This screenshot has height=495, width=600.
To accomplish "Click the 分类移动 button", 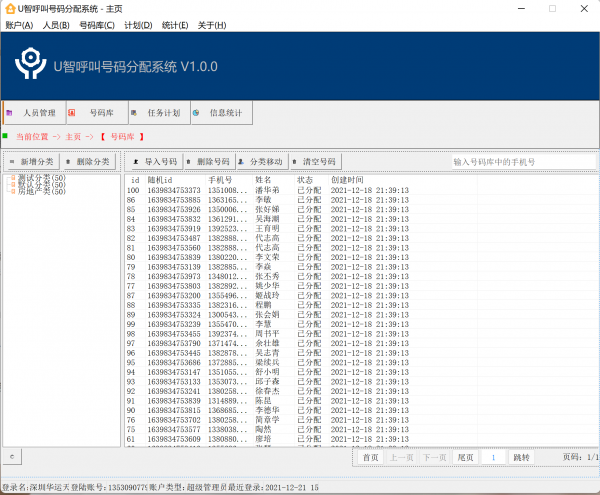I will point(261,161).
